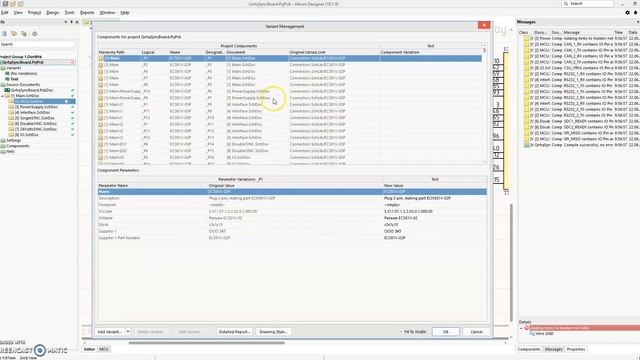
Task: Click the Detailed Report... button
Action: point(234,331)
